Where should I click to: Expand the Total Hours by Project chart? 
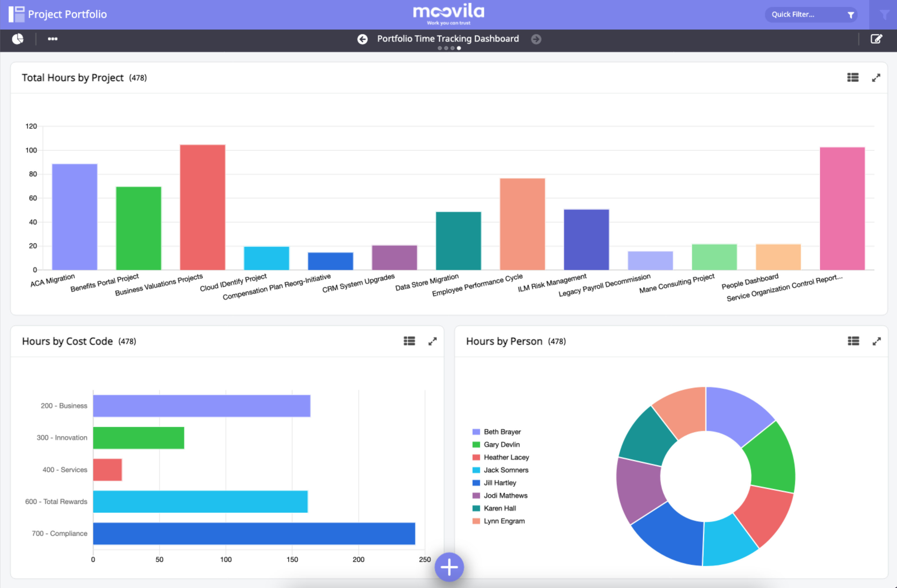click(x=876, y=78)
